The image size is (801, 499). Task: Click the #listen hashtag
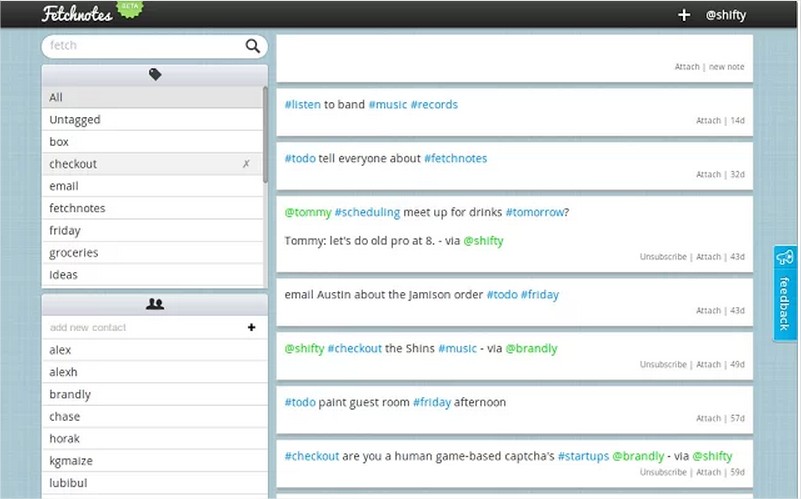(302, 104)
